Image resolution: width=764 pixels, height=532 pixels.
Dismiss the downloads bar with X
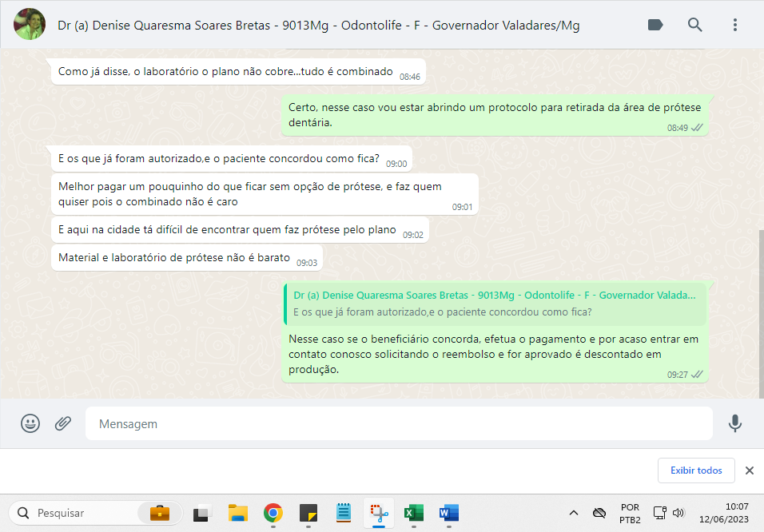point(749,470)
